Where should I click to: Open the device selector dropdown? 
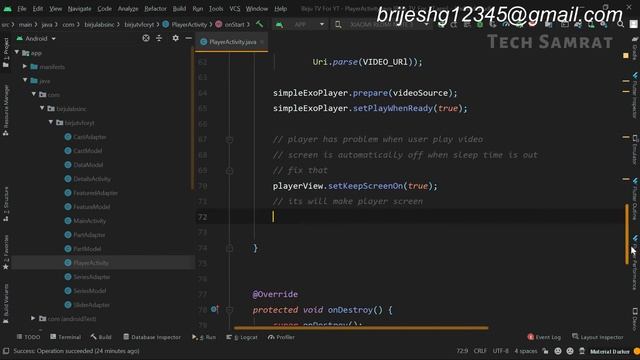pyautogui.click(x=382, y=24)
